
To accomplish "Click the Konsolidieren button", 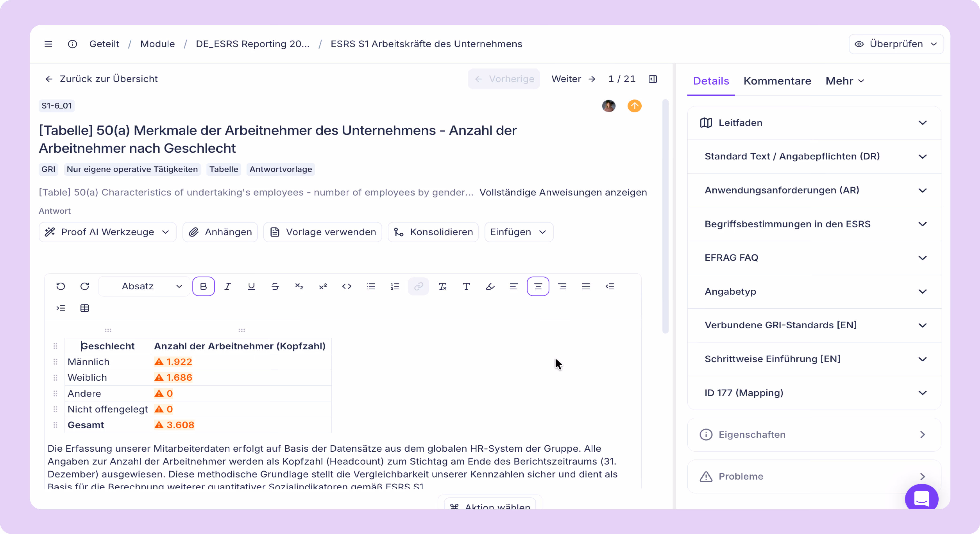I will (433, 232).
